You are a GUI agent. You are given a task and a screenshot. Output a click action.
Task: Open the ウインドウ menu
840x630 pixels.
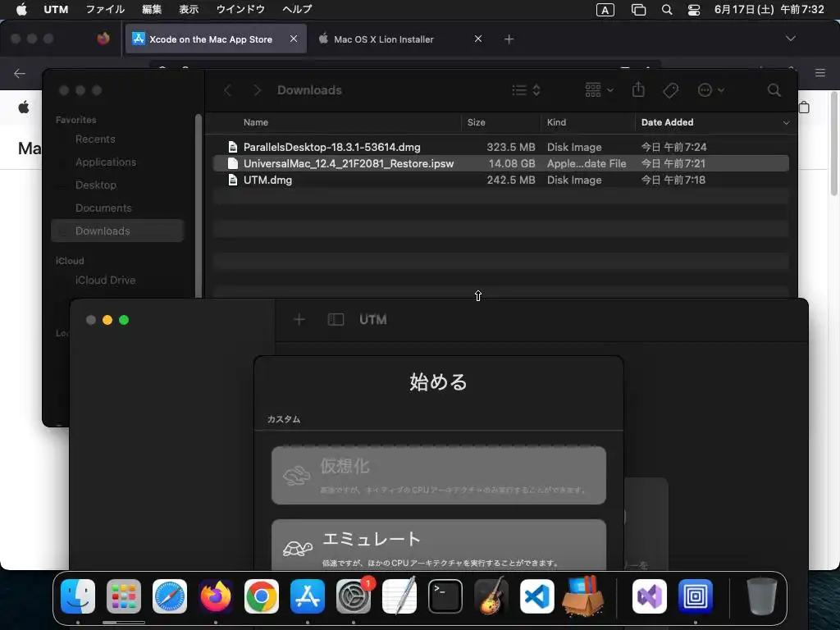pos(240,9)
